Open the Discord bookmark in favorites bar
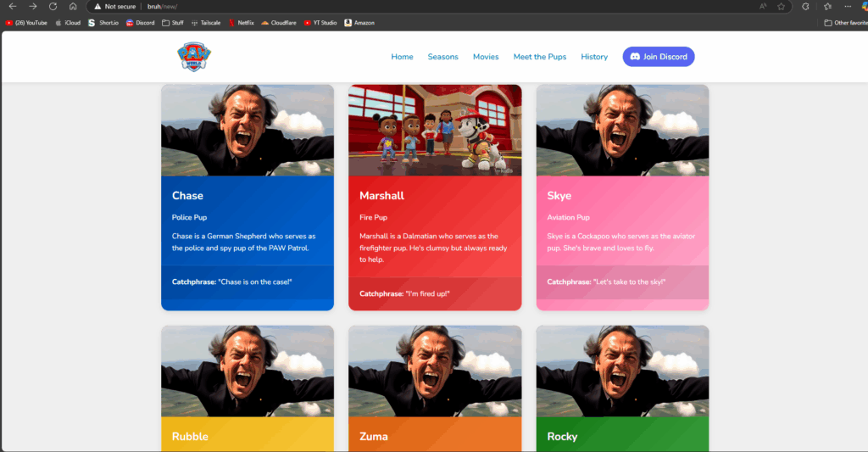The image size is (868, 452). coord(140,23)
